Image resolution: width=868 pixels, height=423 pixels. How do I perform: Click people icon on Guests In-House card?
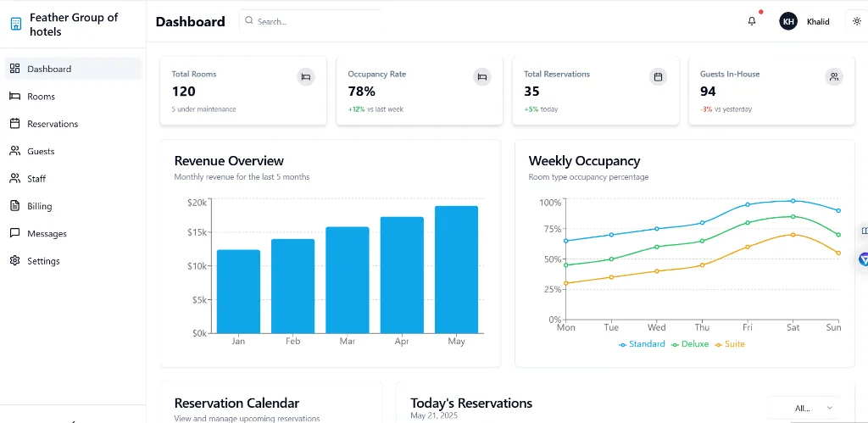pyautogui.click(x=834, y=77)
